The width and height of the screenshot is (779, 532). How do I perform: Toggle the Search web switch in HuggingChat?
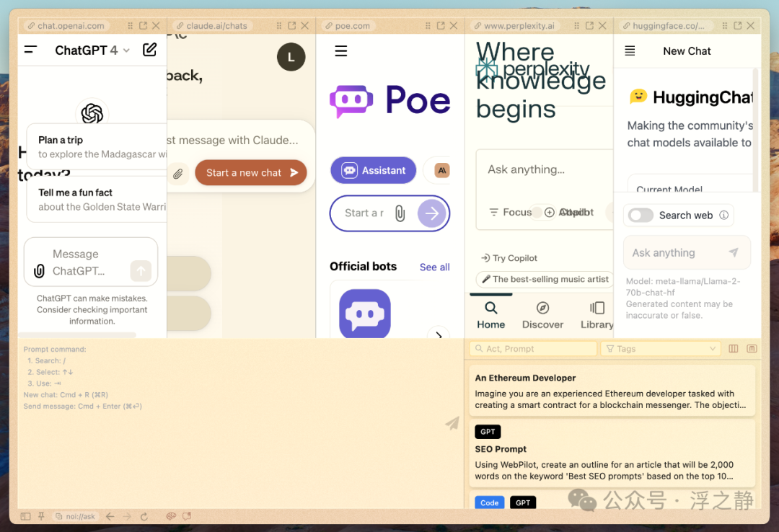pyautogui.click(x=641, y=215)
